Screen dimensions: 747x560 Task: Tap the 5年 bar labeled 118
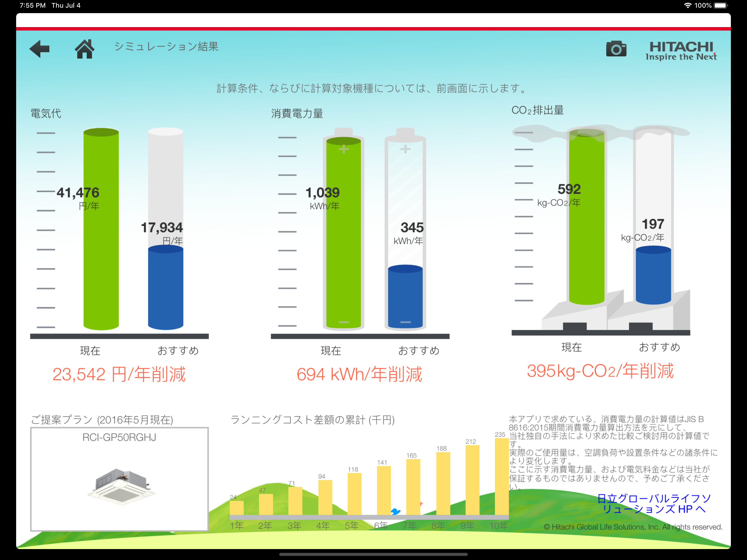pyautogui.click(x=355, y=494)
